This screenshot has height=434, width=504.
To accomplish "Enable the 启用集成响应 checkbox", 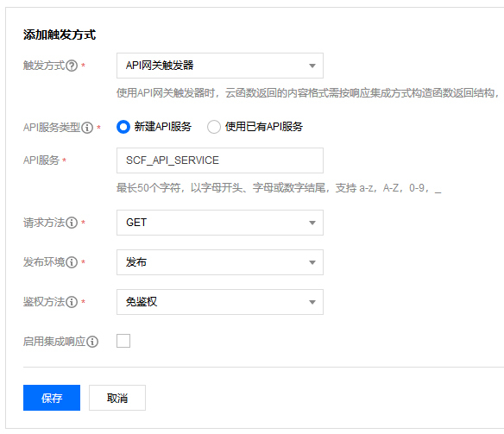I will coord(123,341).
